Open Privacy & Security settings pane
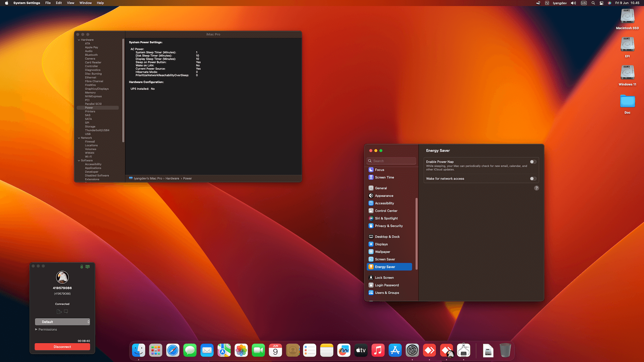This screenshot has height=362, width=644. pyautogui.click(x=388, y=226)
